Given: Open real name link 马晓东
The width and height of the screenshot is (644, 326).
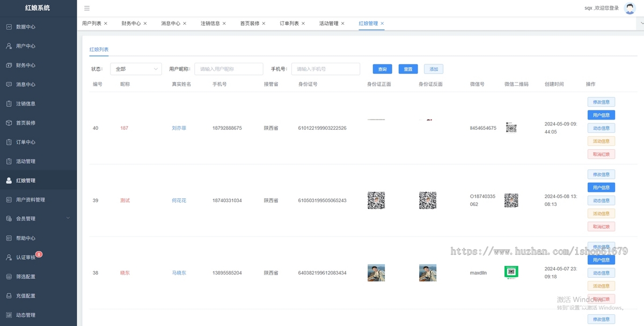Looking at the screenshot, I should tap(179, 273).
